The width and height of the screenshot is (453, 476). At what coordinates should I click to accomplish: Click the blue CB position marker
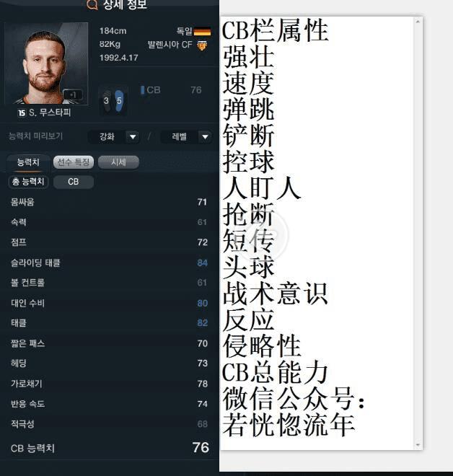coord(142,90)
